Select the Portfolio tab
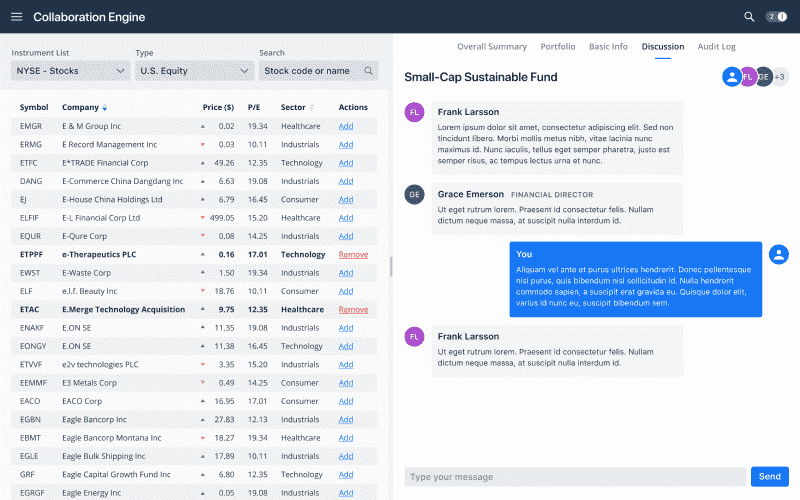The width and height of the screenshot is (800, 500). [558, 47]
